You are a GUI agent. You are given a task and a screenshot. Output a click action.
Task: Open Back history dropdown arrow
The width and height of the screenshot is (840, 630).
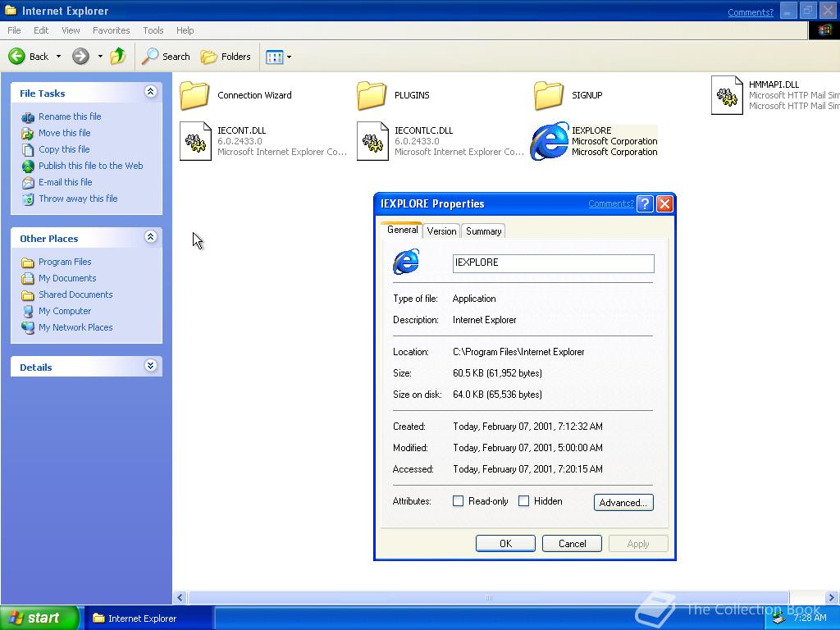(x=58, y=57)
